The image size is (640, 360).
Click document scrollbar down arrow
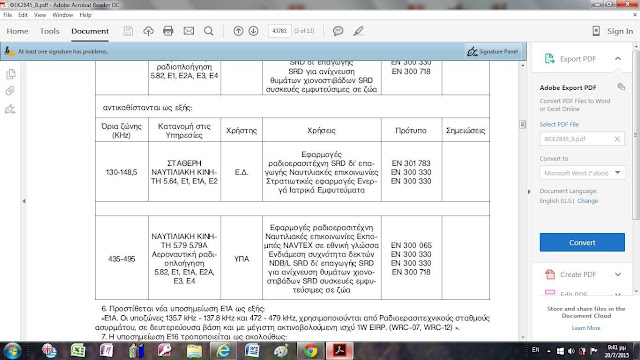[x=523, y=338]
